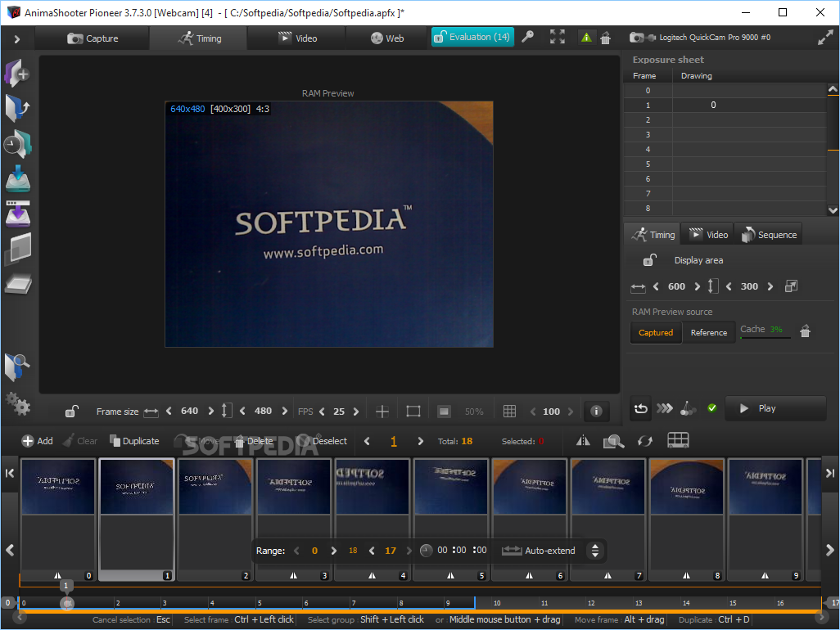
Task: Open the Video tab in top bar
Action: 297,38
